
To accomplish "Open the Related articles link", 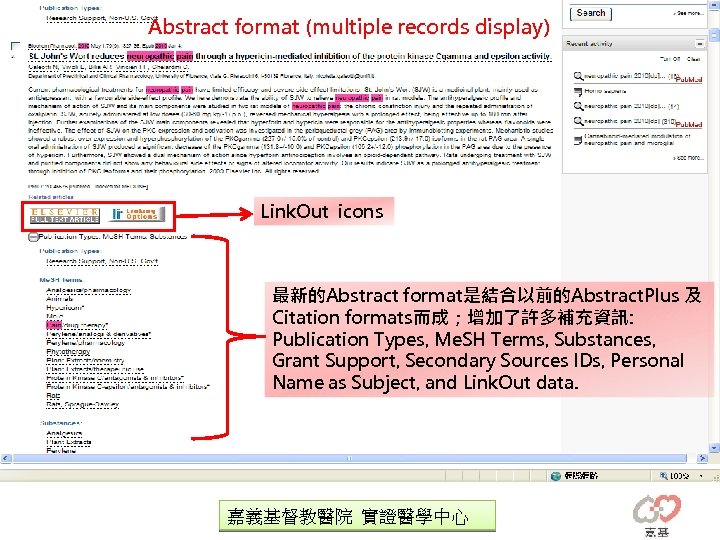I will tap(51, 197).
